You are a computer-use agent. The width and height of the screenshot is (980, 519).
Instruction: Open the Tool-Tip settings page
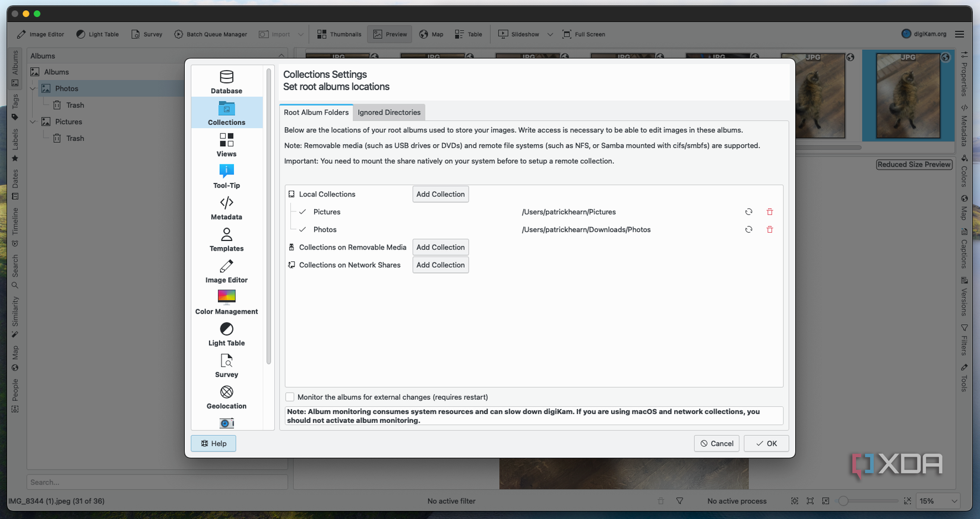pyautogui.click(x=226, y=176)
